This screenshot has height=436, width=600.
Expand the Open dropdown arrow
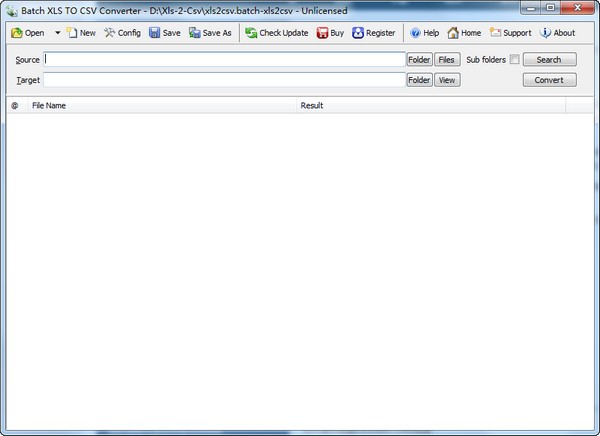57,33
